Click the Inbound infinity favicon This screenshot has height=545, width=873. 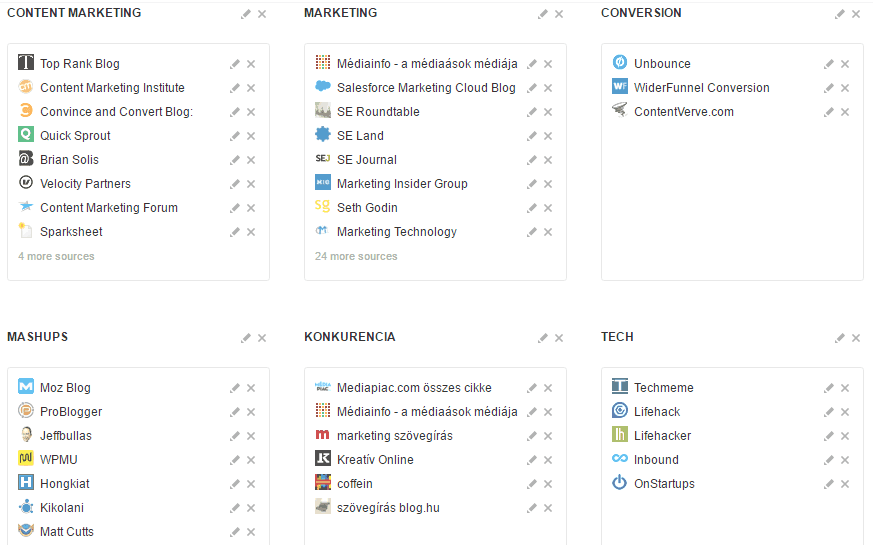tap(620, 458)
